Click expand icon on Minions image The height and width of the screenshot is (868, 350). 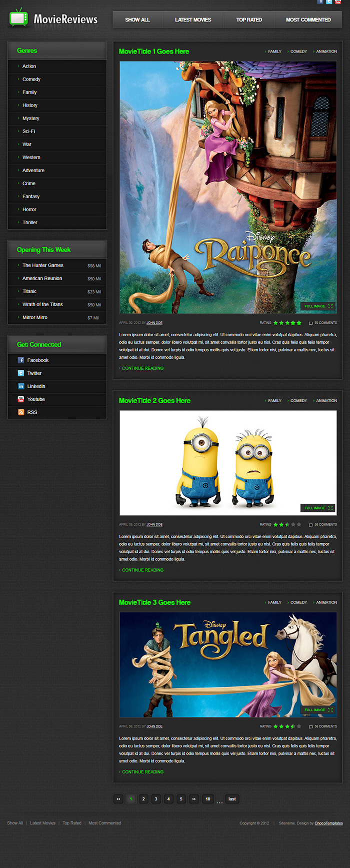[330, 508]
